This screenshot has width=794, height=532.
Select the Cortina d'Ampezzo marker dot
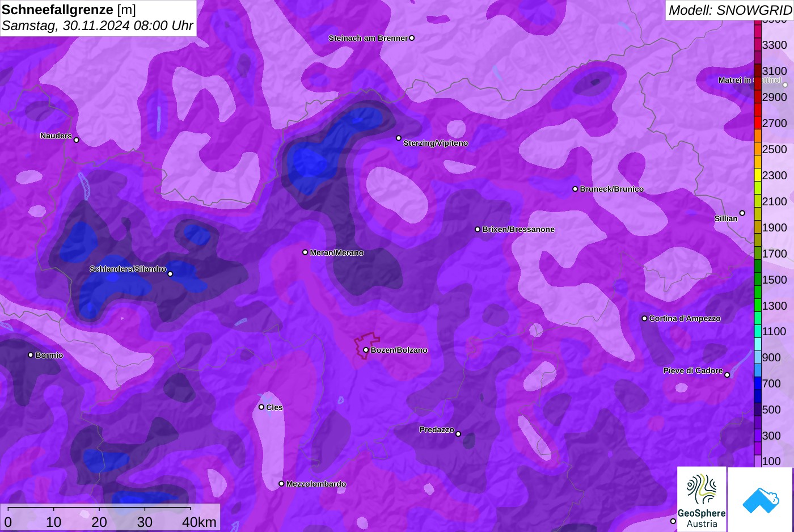click(644, 318)
